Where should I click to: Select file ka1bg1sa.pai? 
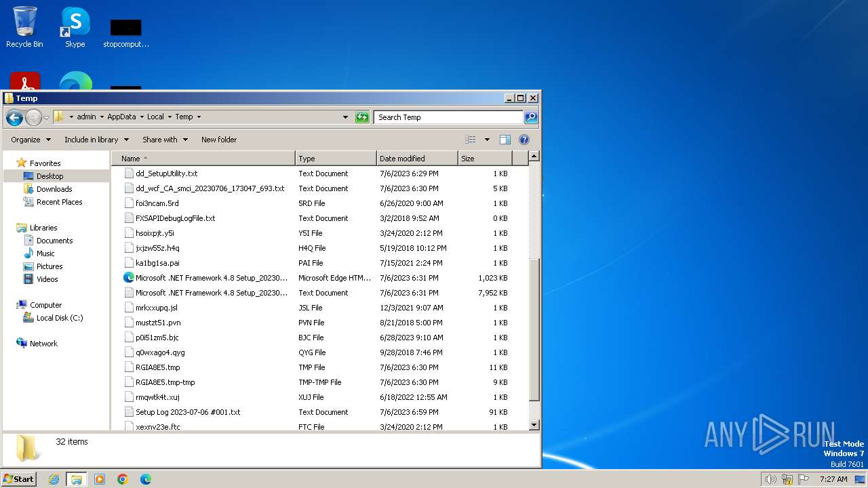point(157,263)
